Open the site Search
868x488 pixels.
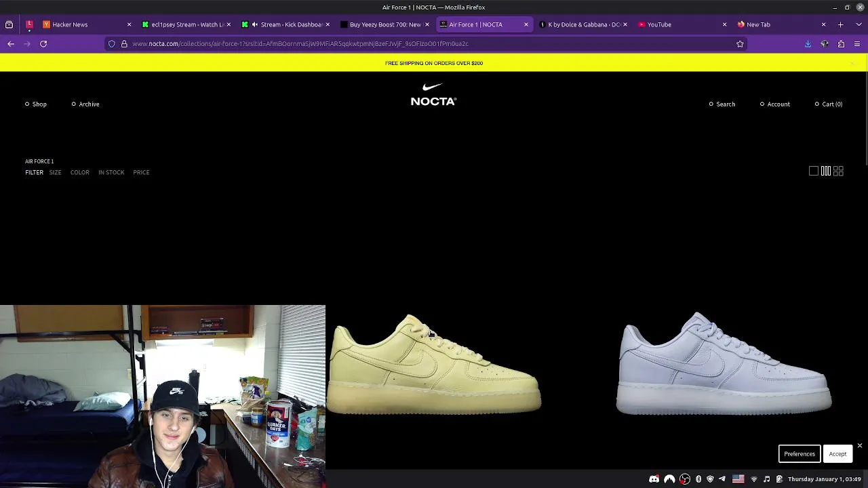point(722,104)
